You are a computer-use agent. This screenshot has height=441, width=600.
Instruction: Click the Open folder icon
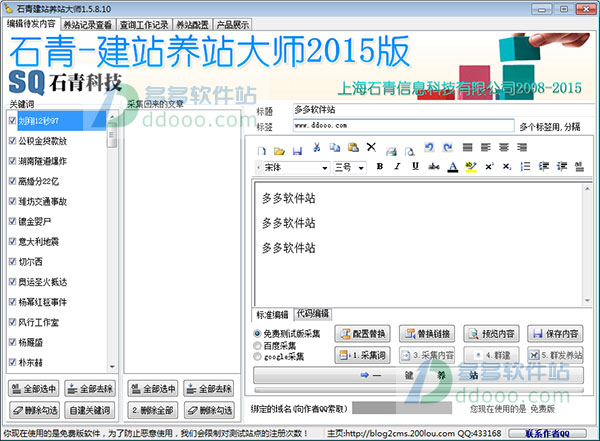point(280,148)
